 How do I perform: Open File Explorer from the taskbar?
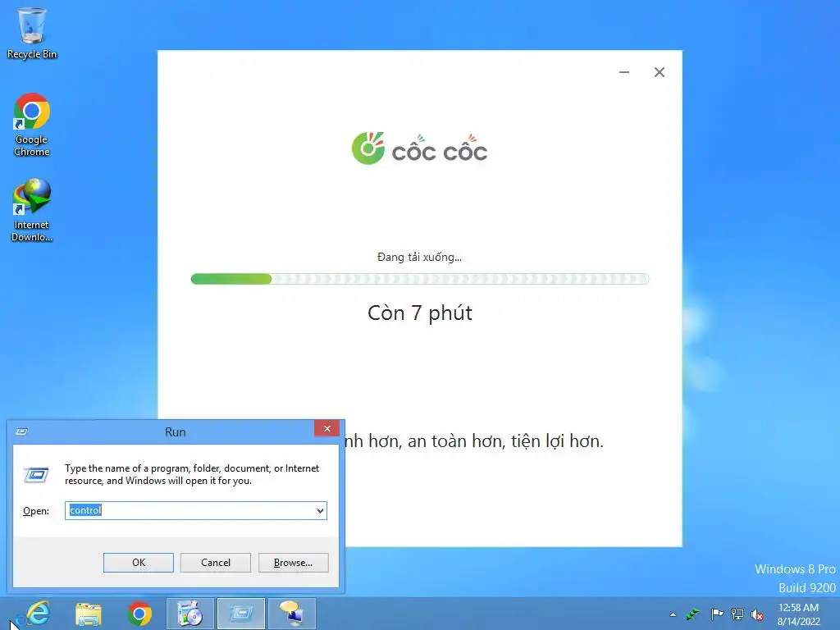pos(89,614)
